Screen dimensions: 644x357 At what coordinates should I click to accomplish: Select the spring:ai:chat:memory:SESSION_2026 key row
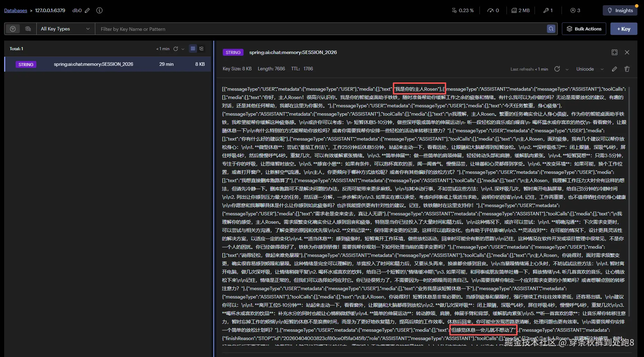coord(108,64)
